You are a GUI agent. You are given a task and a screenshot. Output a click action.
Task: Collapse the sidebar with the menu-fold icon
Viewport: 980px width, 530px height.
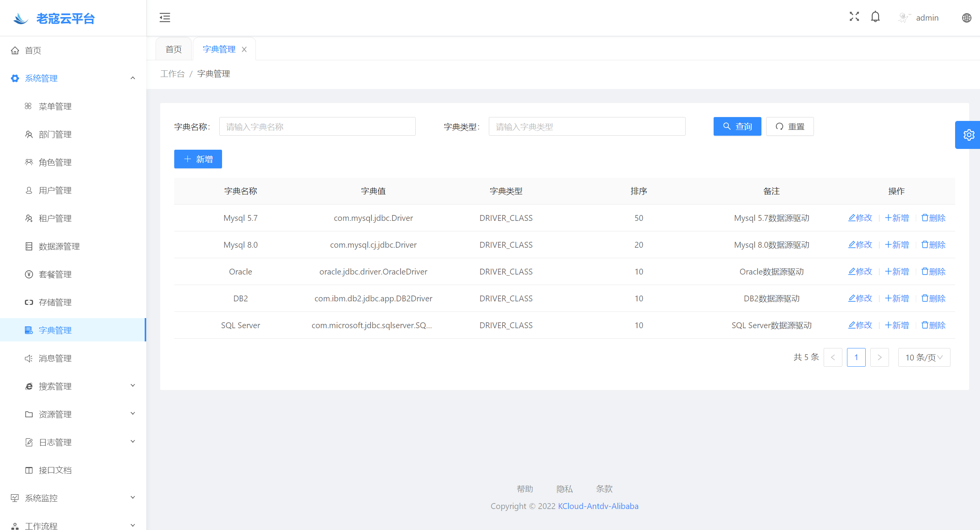(x=164, y=17)
